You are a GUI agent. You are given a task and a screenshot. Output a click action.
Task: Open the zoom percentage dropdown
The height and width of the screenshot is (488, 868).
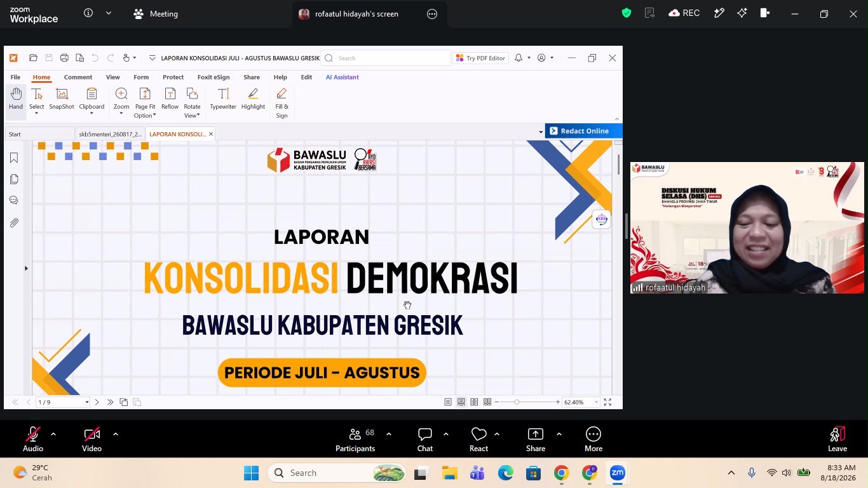pyautogui.click(x=596, y=402)
